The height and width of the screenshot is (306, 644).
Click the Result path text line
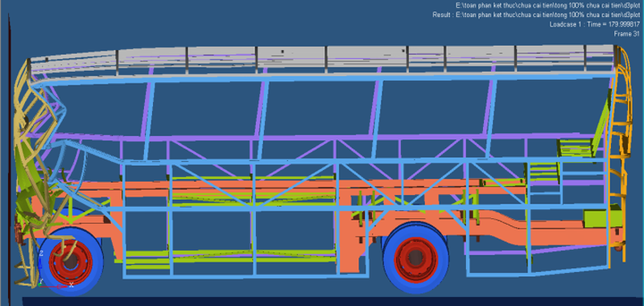pos(536,14)
